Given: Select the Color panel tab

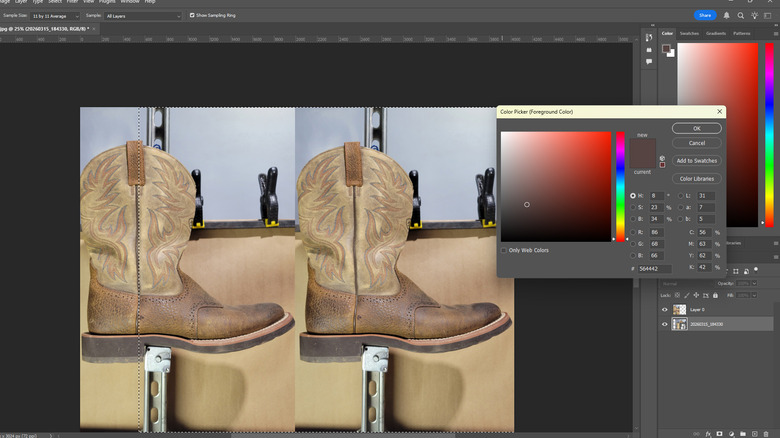Looking at the screenshot, I should tap(667, 33).
